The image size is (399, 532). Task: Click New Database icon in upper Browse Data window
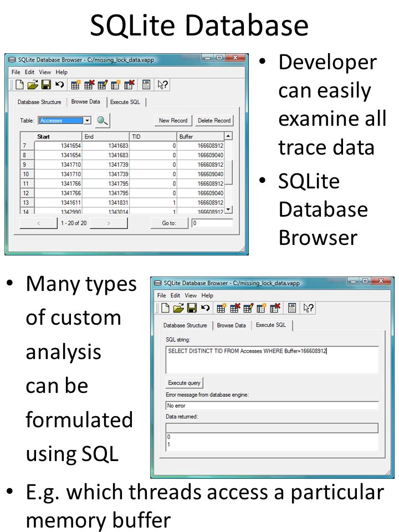(20, 85)
